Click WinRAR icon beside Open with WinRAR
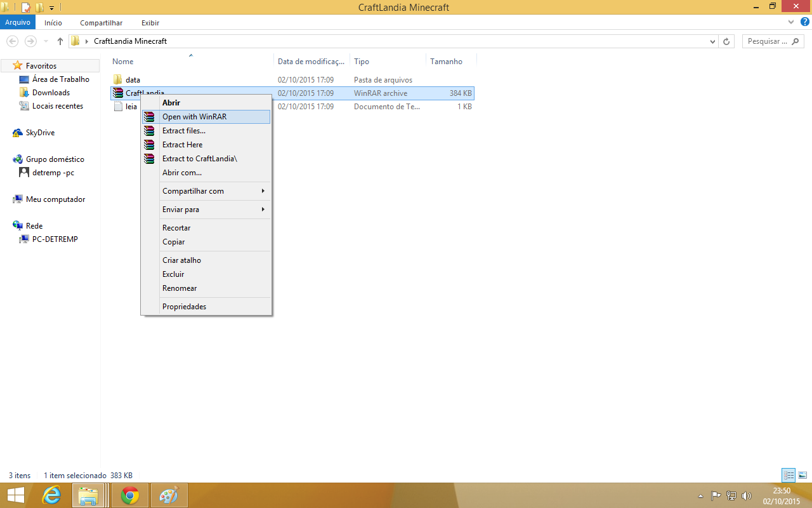Image resolution: width=812 pixels, height=508 pixels. 149,117
